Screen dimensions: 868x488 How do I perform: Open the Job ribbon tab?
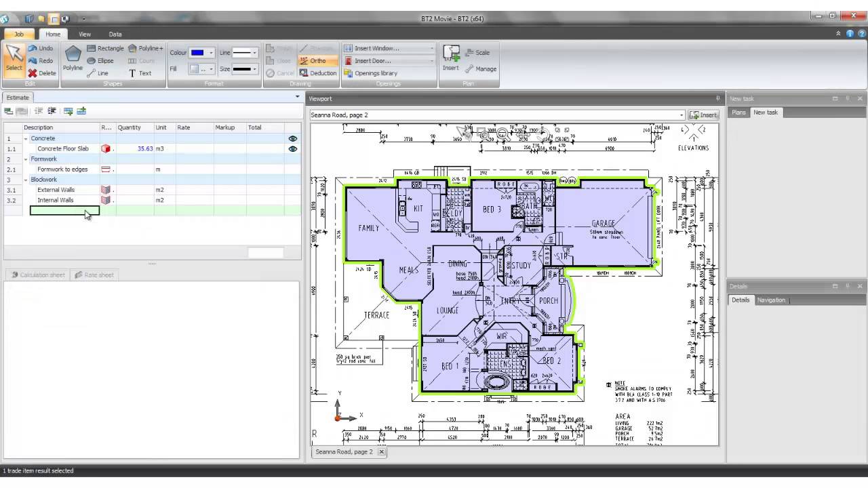(x=19, y=34)
